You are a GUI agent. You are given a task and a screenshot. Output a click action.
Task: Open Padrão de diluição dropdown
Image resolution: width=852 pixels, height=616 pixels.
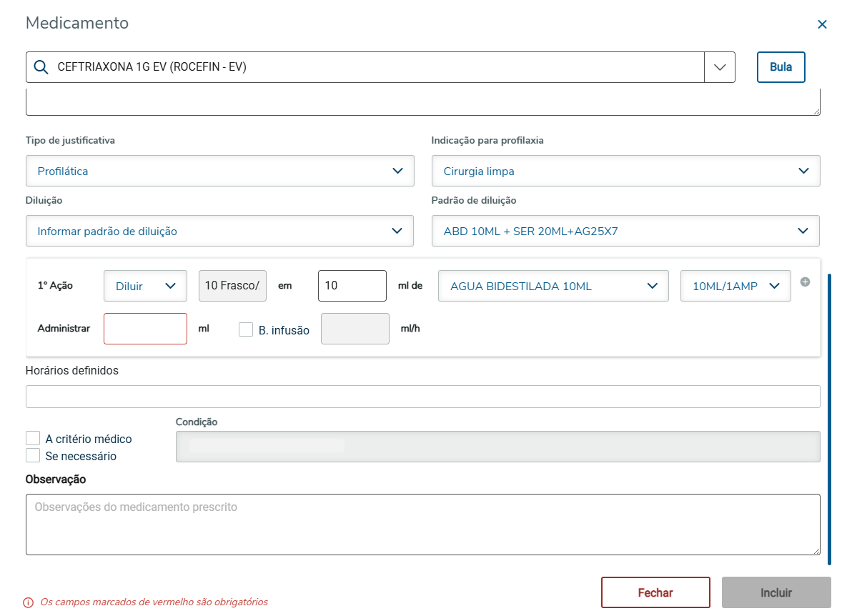625,232
